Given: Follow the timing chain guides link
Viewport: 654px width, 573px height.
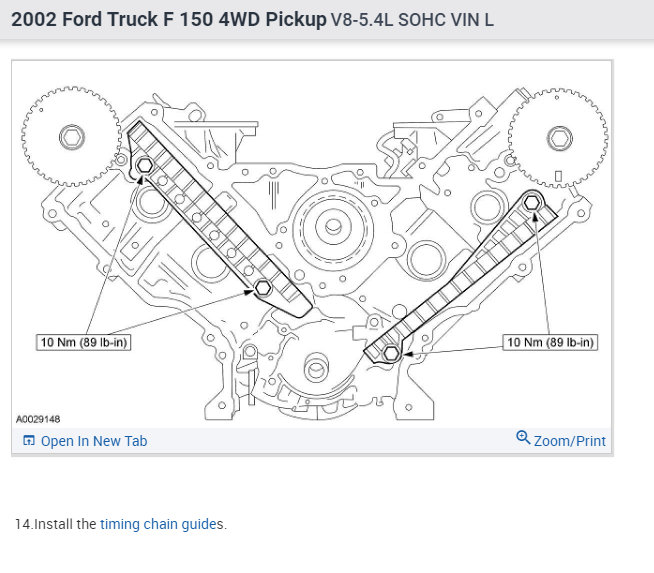Looking at the screenshot, I should (162, 524).
